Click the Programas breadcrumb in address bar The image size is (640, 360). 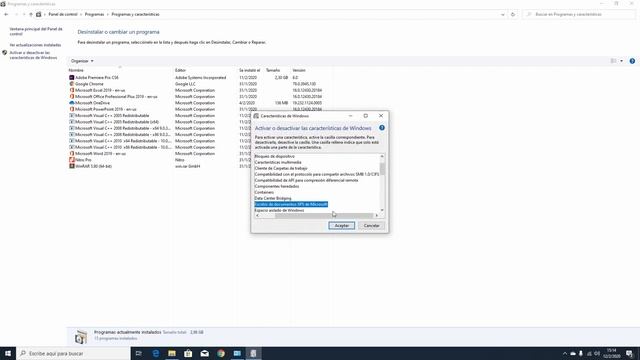point(94,14)
